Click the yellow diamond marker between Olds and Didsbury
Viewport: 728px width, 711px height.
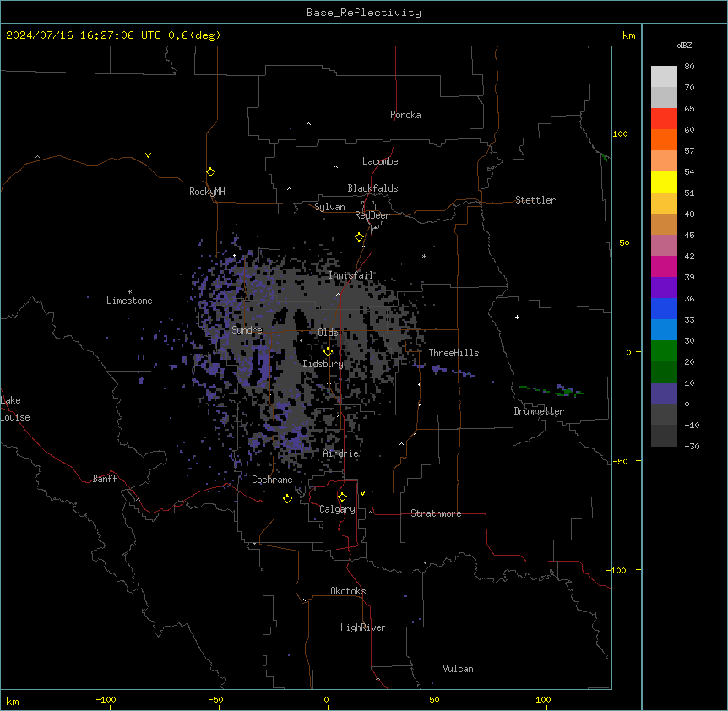329,351
